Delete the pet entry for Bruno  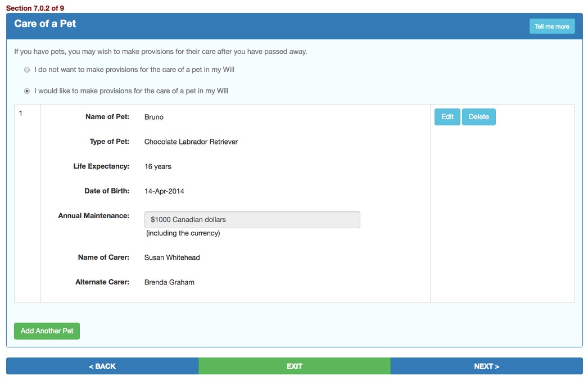[x=478, y=117]
